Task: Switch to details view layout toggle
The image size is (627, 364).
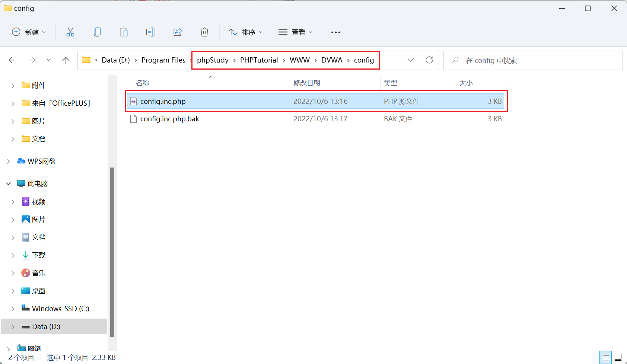Action: coord(606,357)
